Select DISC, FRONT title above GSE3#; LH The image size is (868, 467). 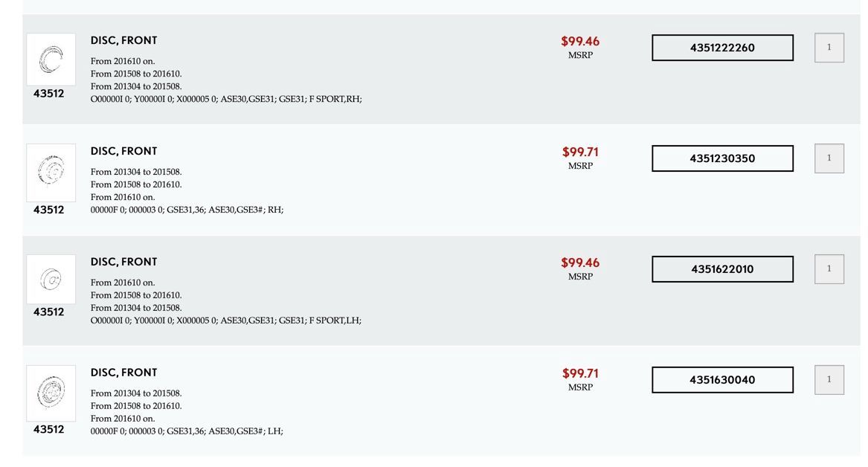coord(124,373)
